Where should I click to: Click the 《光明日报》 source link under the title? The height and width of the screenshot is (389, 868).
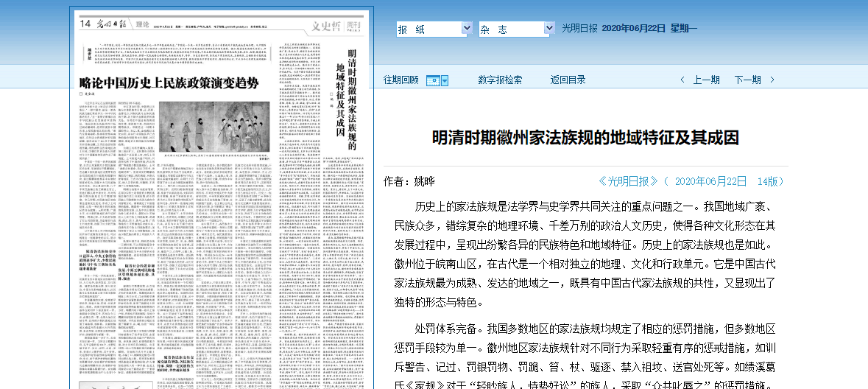point(628,181)
